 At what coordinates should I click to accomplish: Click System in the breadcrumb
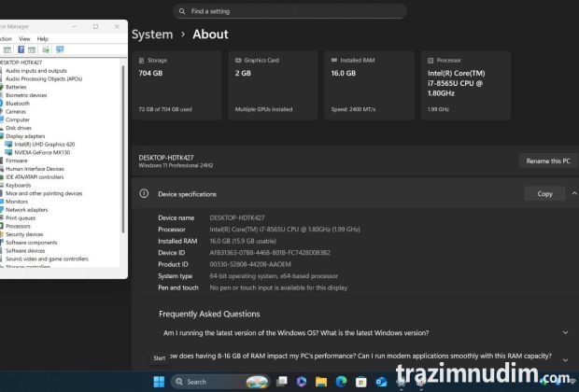(x=152, y=35)
